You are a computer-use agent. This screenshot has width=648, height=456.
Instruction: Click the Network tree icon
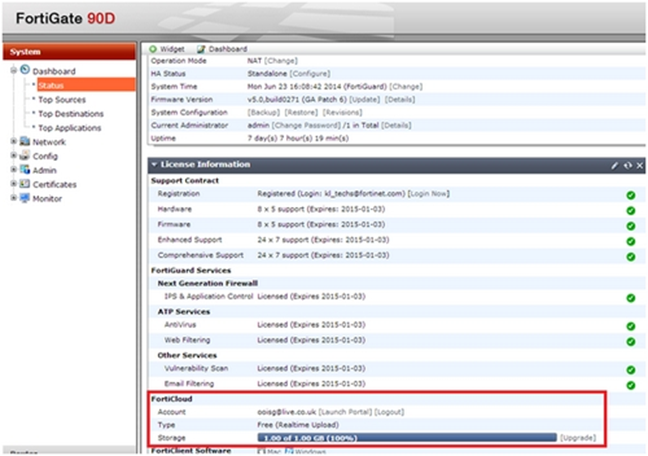coord(25,141)
